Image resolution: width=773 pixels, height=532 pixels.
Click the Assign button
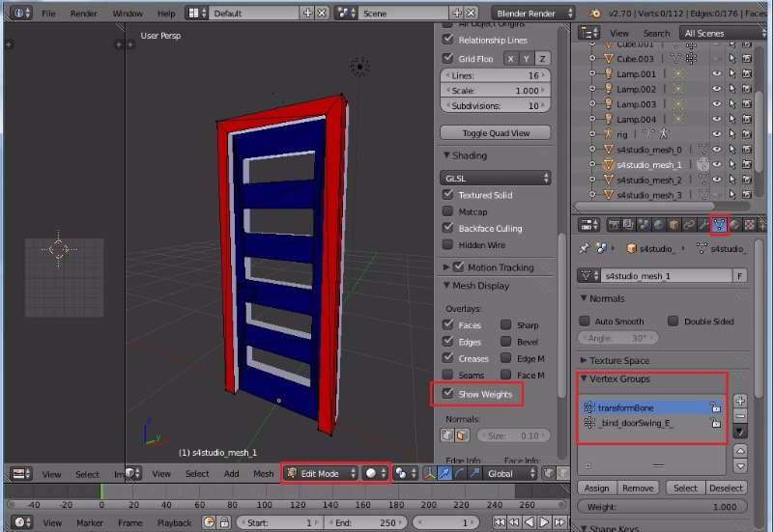pyautogui.click(x=596, y=488)
